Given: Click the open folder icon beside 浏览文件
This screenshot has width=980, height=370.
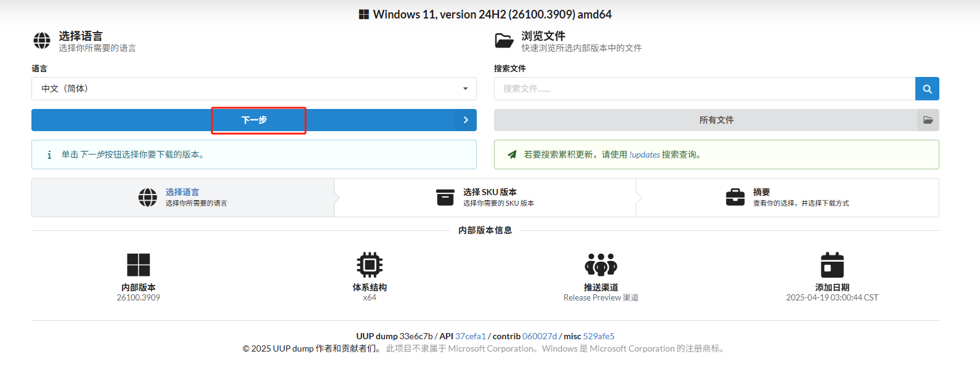Looking at the screenshot, I should (x=504, y=41).
